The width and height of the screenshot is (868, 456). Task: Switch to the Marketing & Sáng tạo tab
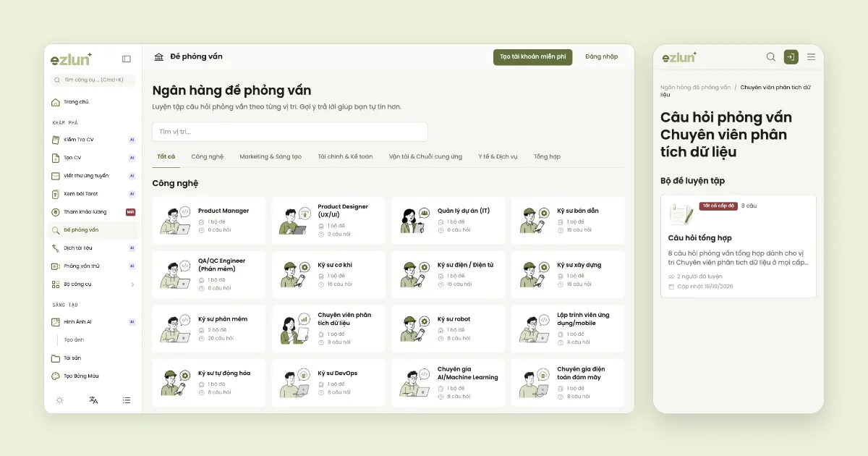[x=271, y=157]
